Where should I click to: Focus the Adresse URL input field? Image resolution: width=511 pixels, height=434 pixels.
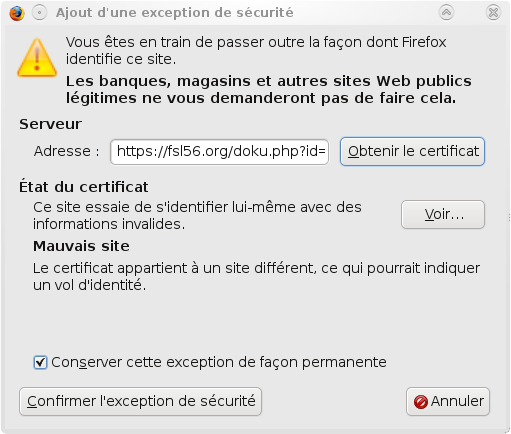click(x=219, y=152)
